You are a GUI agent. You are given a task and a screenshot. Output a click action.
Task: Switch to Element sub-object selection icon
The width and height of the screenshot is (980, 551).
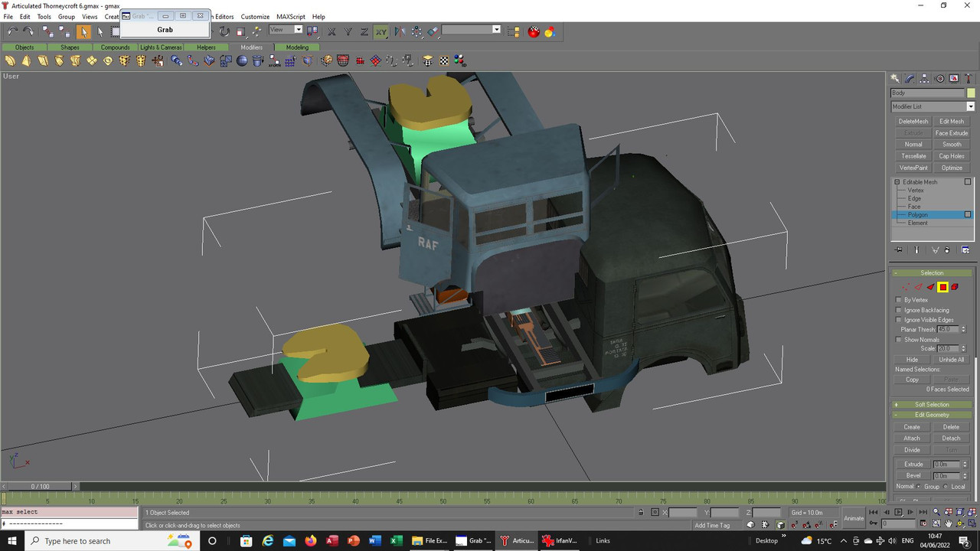pyautogui.click(x=955, y=287)
